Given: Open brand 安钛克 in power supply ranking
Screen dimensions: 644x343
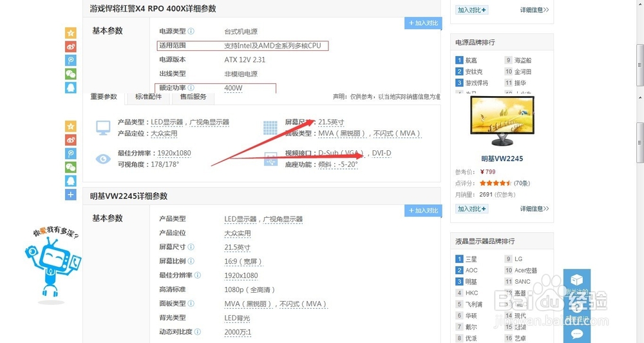Looking at the screenshot, I should click(x=474, y=72).
